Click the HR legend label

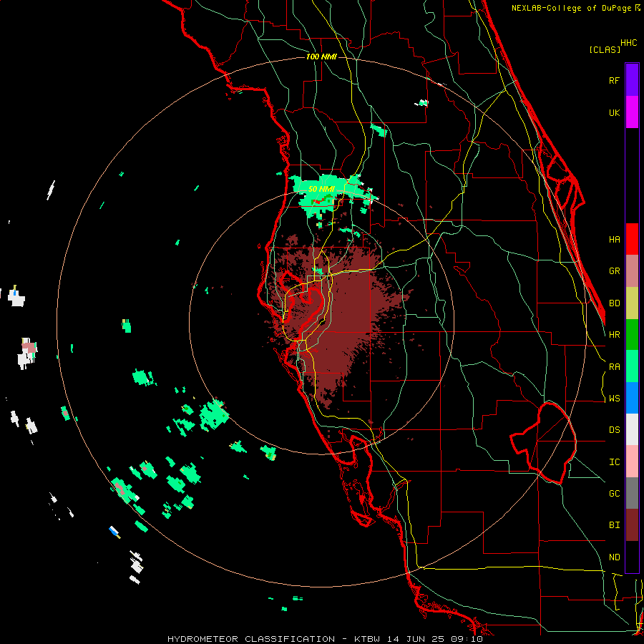(x=614, y=335)
